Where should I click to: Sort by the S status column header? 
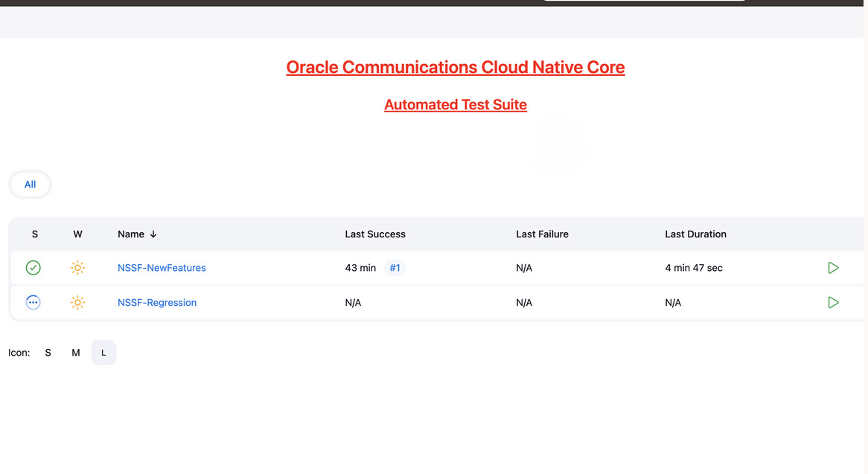pyautogui.click(x=34, y=234)
